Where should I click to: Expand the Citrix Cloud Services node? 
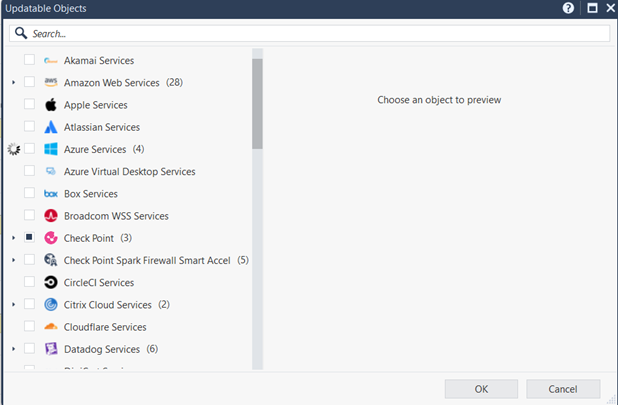(x=13, y=305)
